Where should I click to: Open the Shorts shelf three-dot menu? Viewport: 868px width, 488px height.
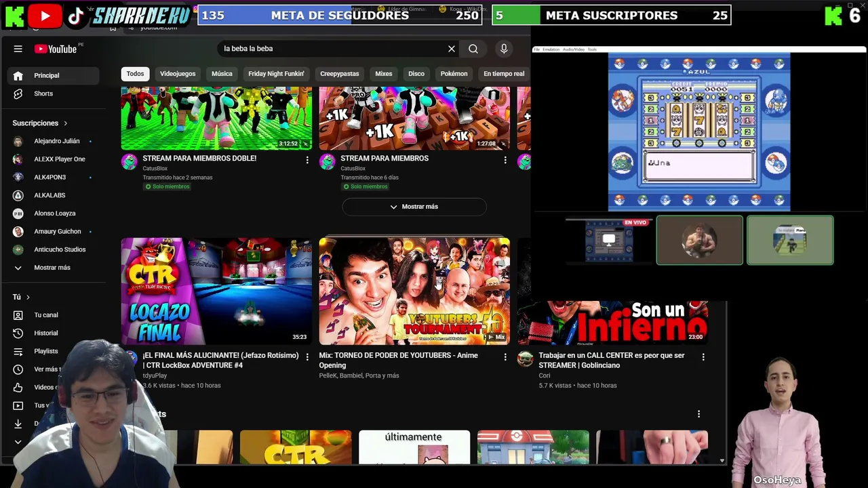[699, 413]
